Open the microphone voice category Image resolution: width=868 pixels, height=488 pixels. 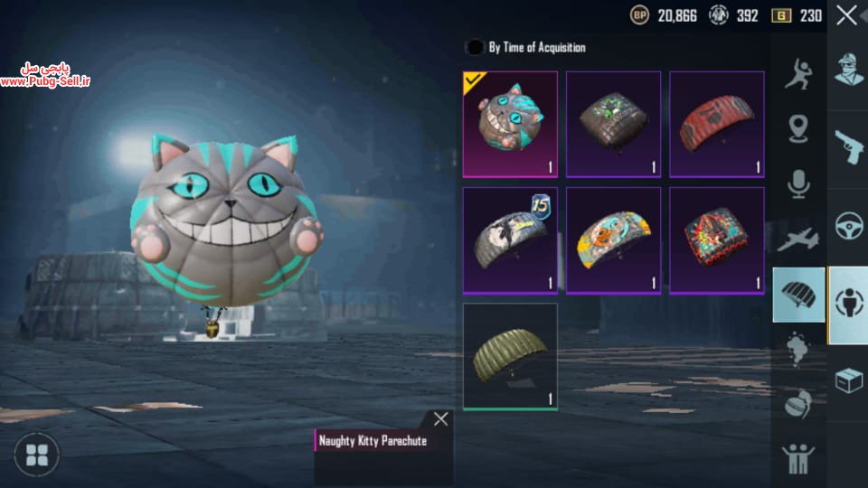pos(798,184)
